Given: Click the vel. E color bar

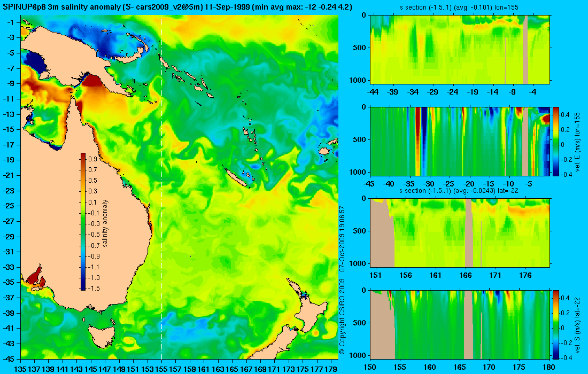Looking at the screenshot, I should pyautogui.click(x=555, y=141).
